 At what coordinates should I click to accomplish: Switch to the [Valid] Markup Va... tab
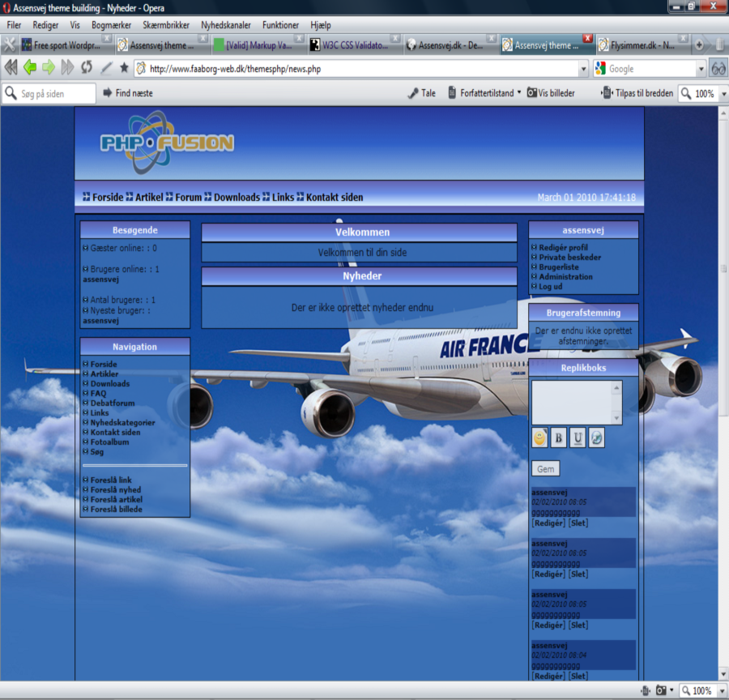(x=258, y=45)
